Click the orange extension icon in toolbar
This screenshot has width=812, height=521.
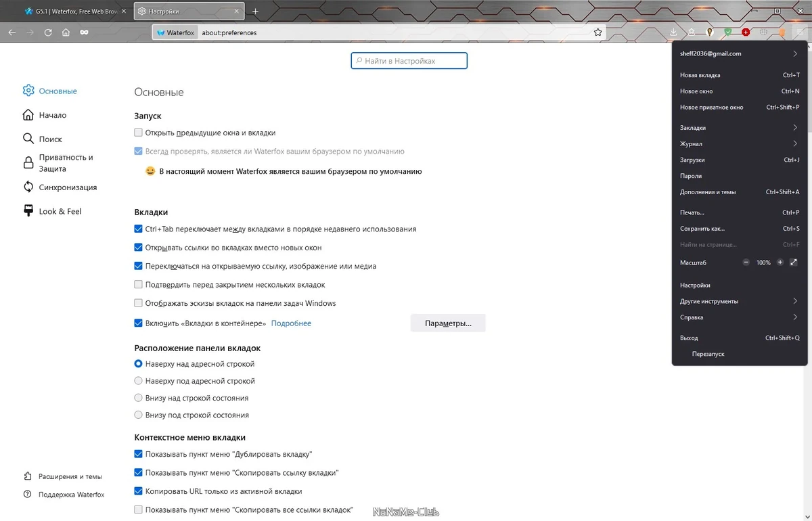point(782,32)
